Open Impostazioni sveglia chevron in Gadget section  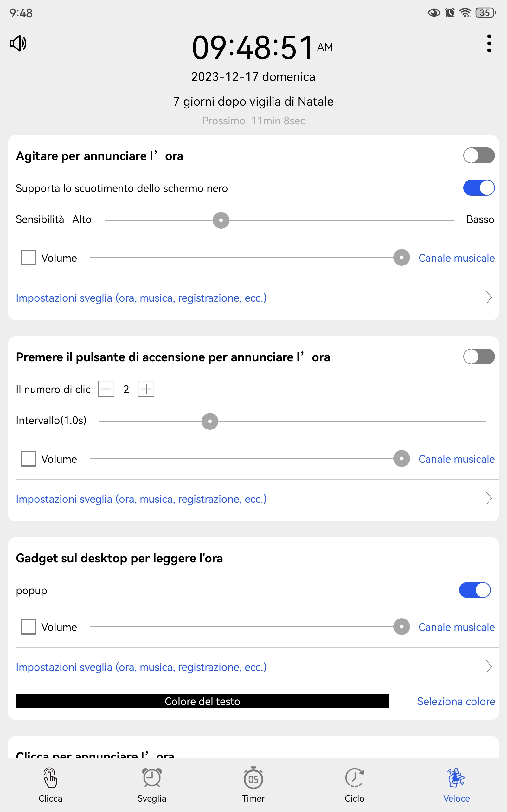pyautogui.click(x=489, y=666)
